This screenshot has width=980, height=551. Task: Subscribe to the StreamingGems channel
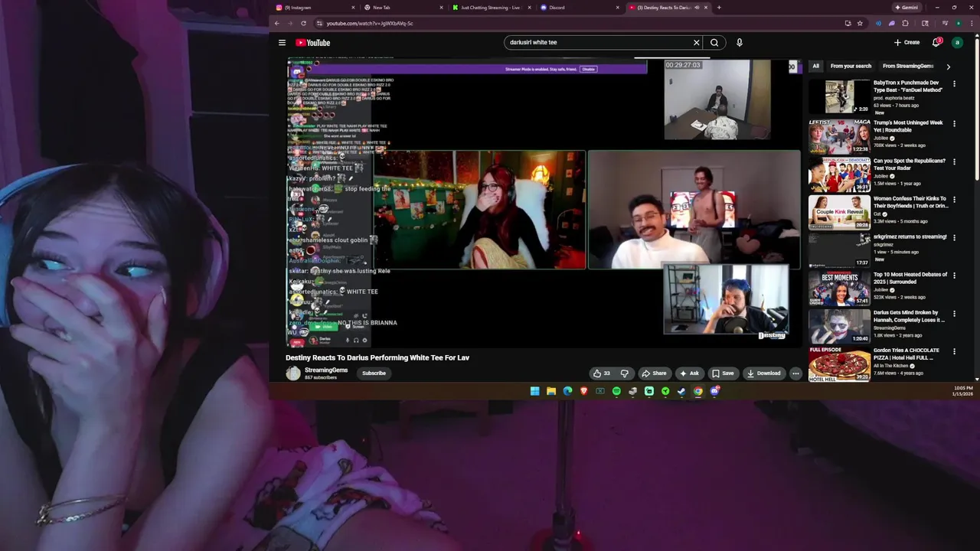pos(374,373)
